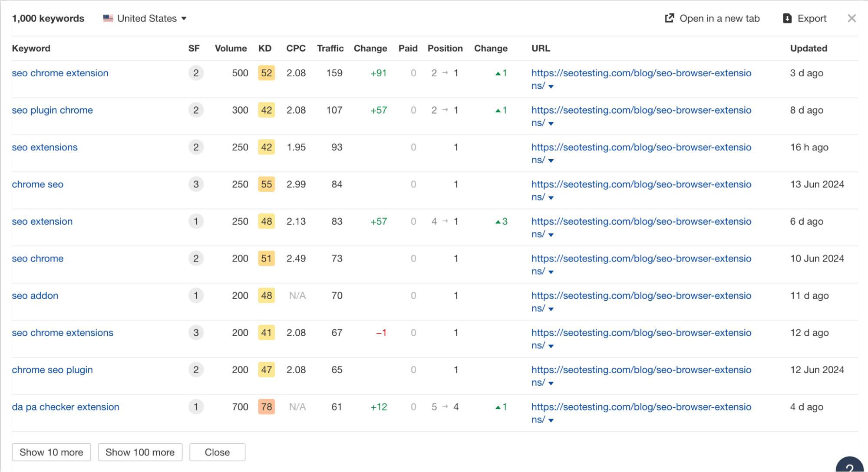Screen dimensions: 868x472
Task: Click the Export icon
Action: (787, 18)
